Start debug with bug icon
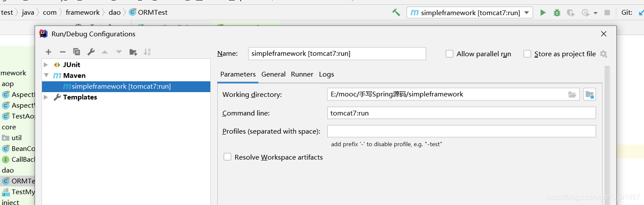 (x=557, y=13)
